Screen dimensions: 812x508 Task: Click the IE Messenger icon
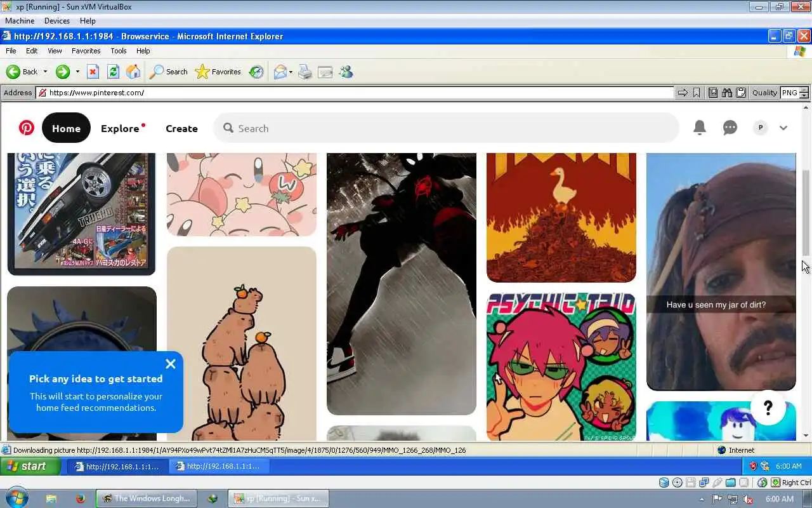tap(346, 72)
